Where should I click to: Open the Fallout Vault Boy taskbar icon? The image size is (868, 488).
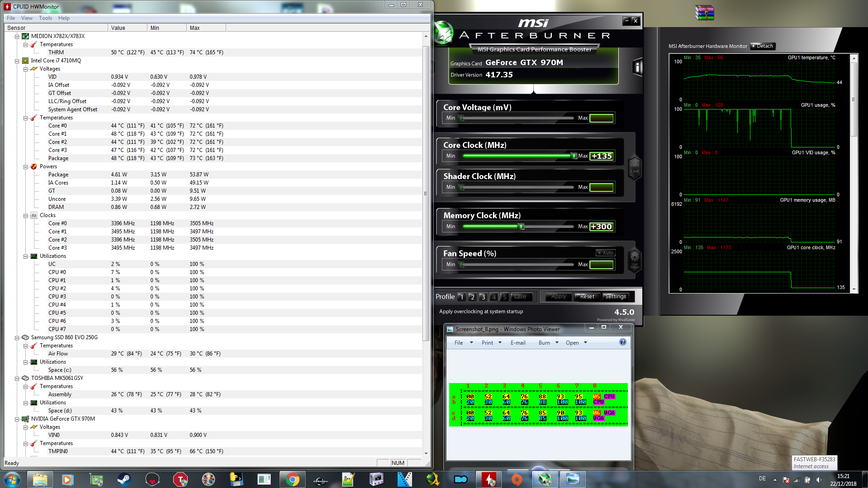[x=208, y=479]
